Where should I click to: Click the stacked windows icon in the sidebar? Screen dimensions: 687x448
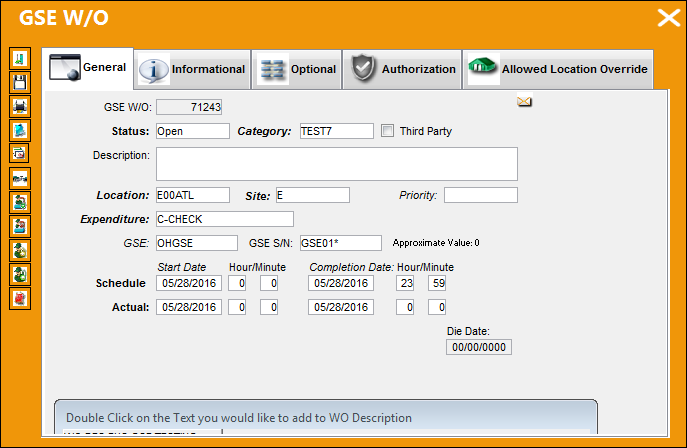20,154
